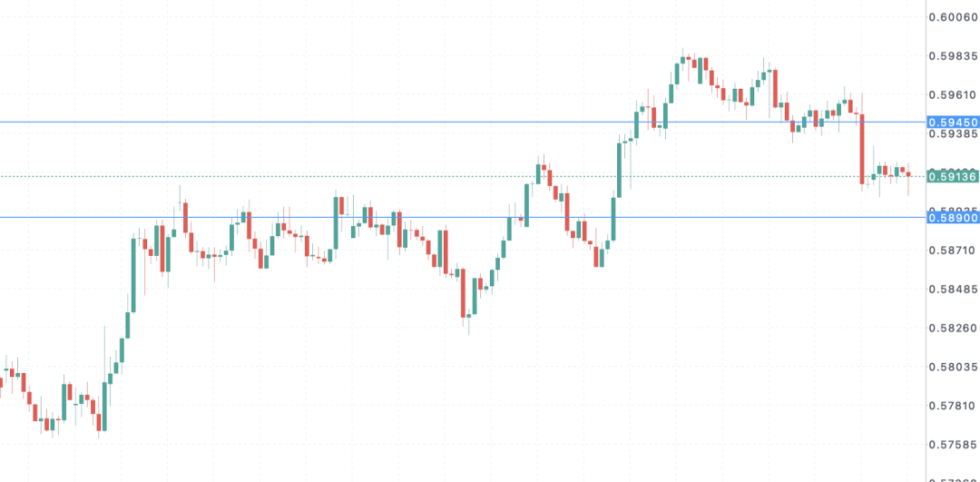Screen dimensions: 980x482
Task: Click the highest green candle near 0.59835
Action: (x=682, y=60)
